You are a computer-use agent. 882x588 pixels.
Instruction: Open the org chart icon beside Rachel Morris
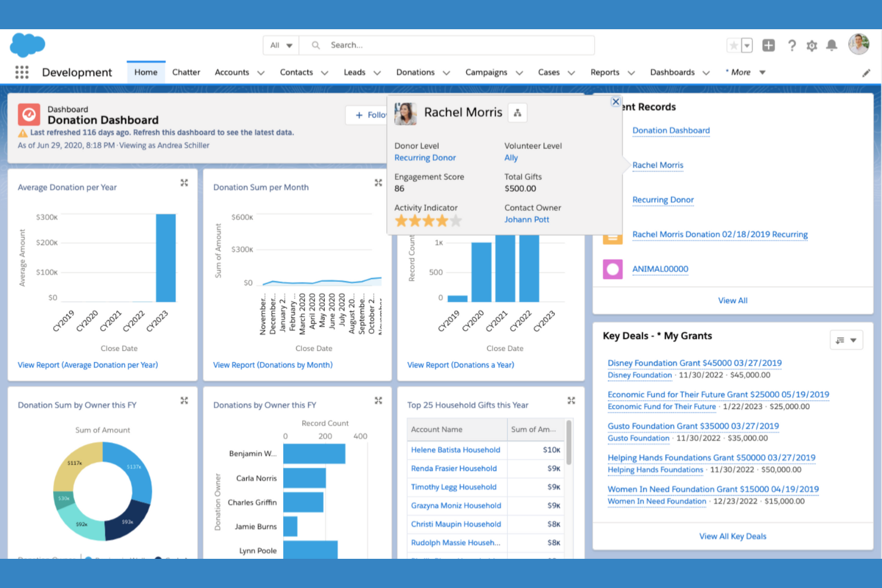click(x=517, y=113)
